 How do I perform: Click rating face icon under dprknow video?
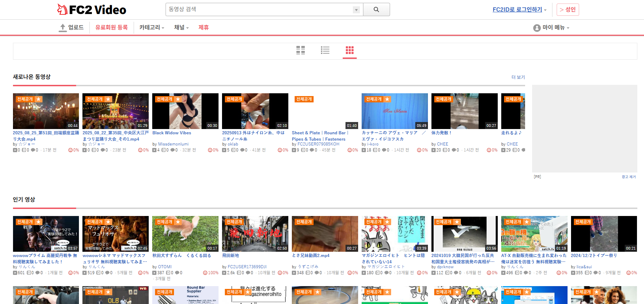tap(489, 273)
